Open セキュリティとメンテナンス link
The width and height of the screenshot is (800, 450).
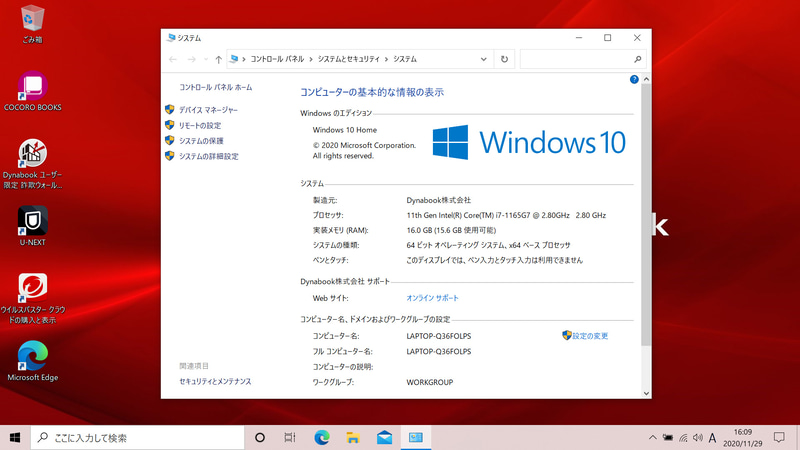(215, 381)
